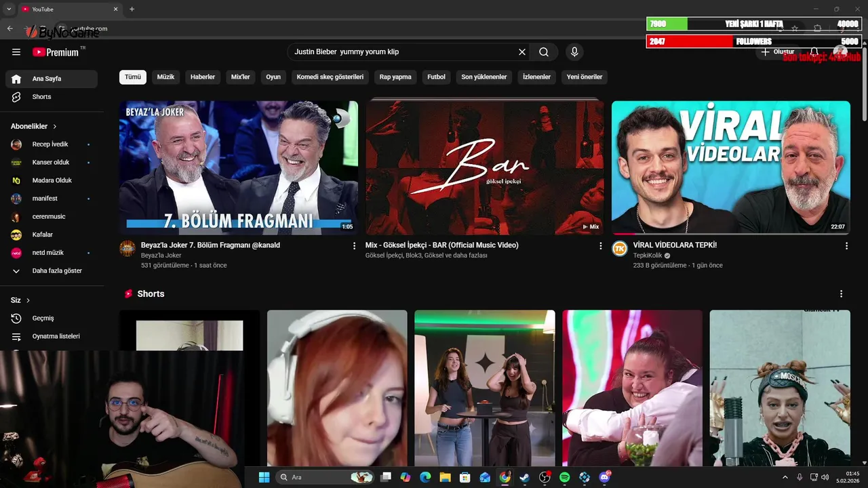Open the Short with the red-haired girl in headphones
The width and height of the screenshot is (868, 488).
337,388
